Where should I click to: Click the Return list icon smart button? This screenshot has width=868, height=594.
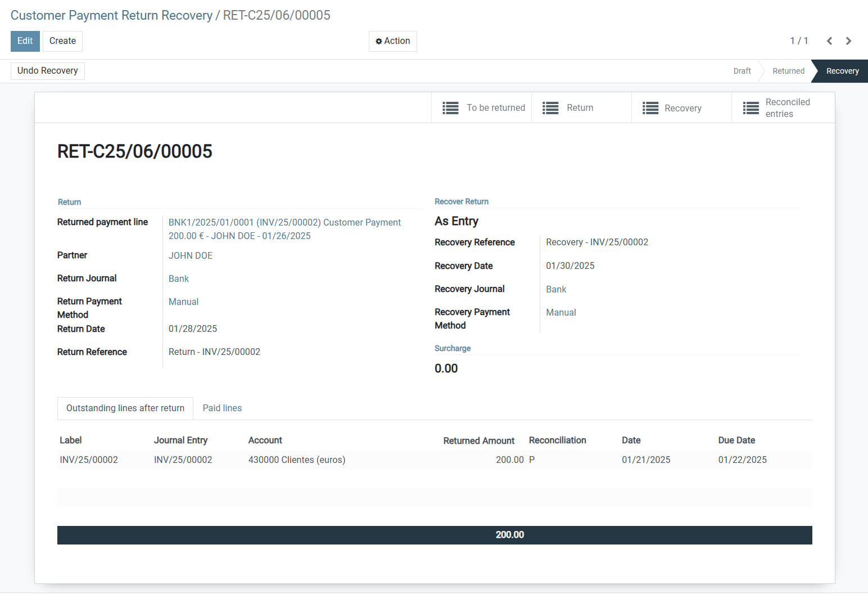pos(550,107)
